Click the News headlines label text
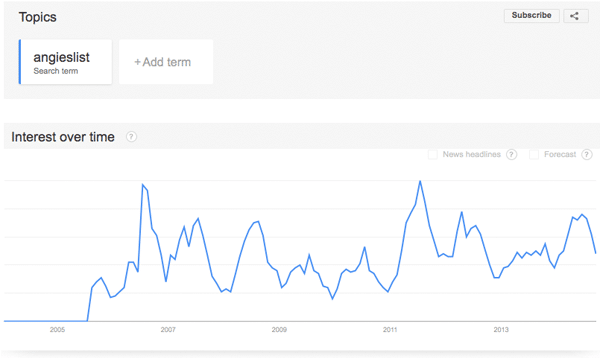Image resolution: width=600 pixels, height=361 pixels. (471, 154)
